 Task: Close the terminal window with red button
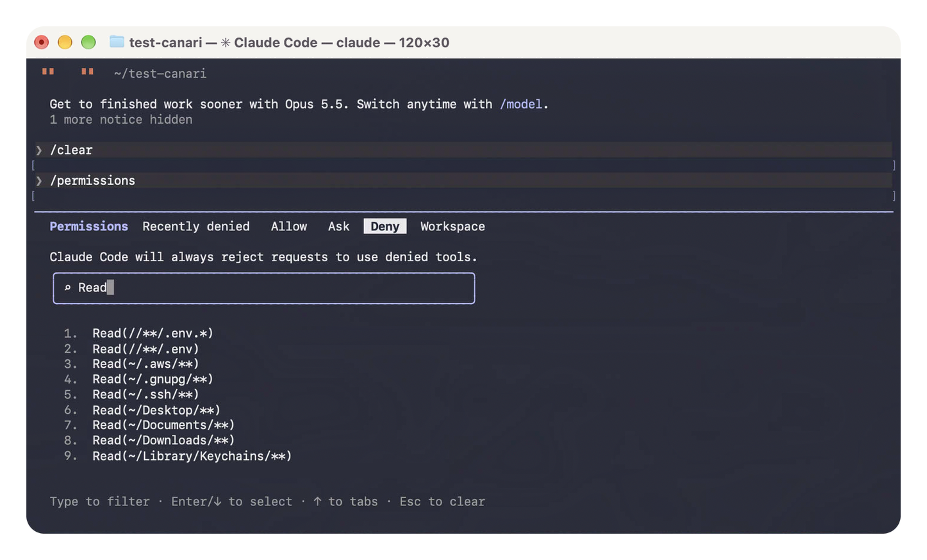(x=41, y=42)
